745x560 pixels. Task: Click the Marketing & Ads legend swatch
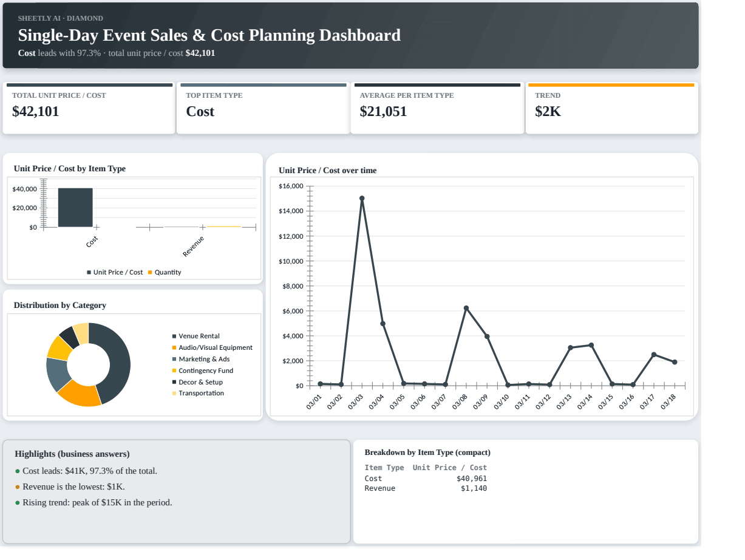point(174,359)
